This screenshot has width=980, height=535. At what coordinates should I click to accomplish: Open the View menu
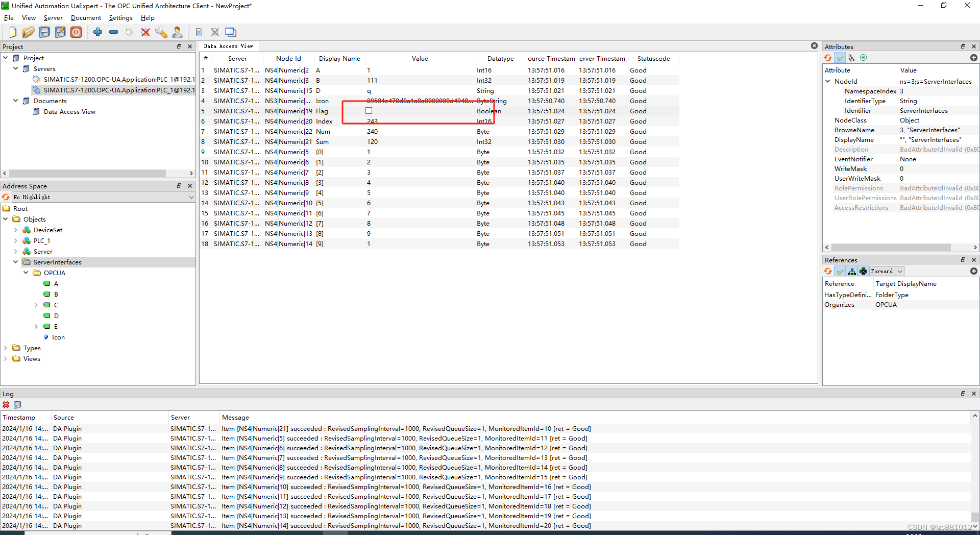[x=29, y=18]
